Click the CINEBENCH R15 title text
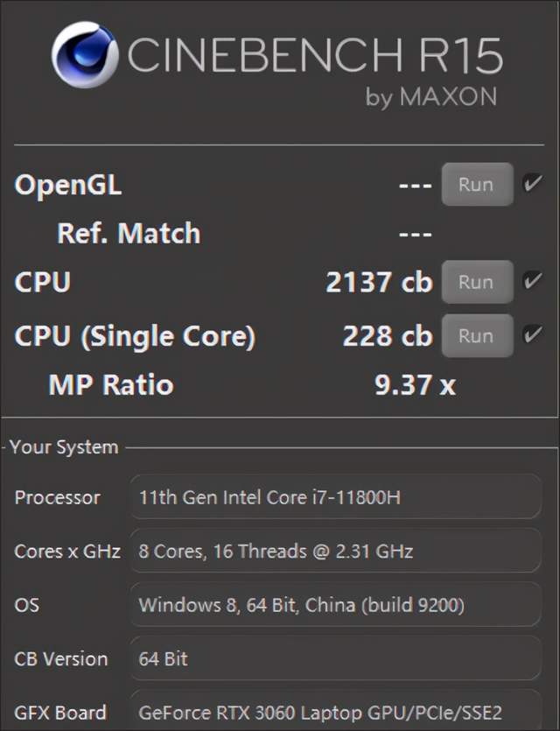 315,56
